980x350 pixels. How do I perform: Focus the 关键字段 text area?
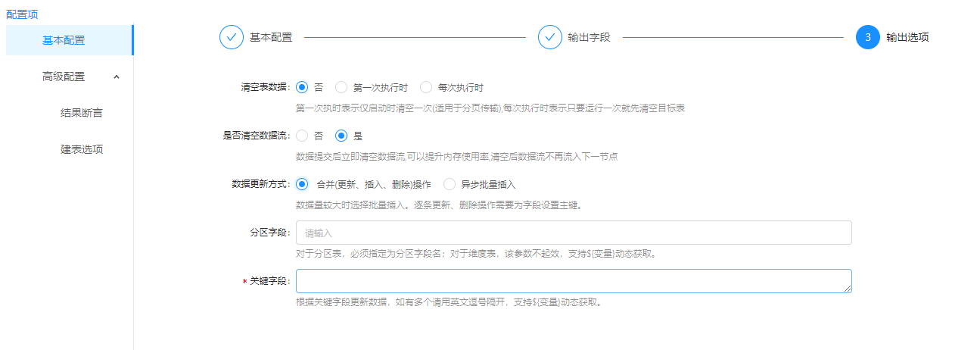[x=573, y=281]
